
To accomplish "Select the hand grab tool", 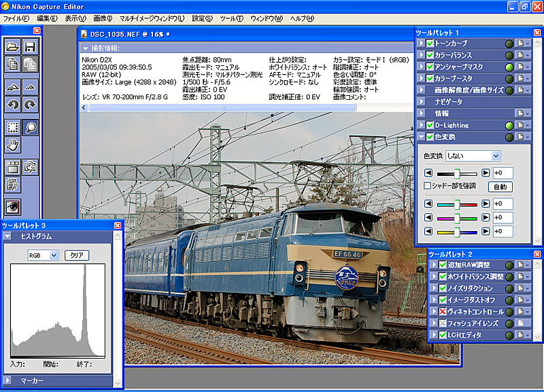I will click(13, 145).
